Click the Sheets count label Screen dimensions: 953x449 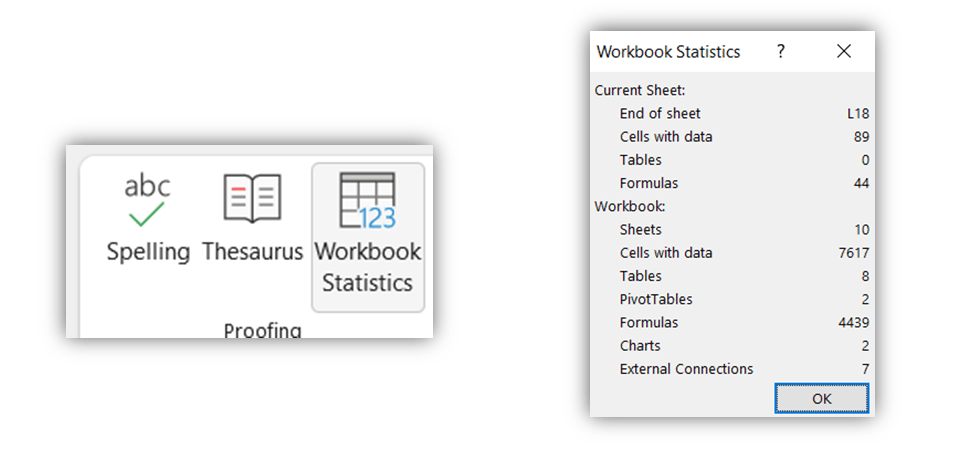tap(640, 230)
